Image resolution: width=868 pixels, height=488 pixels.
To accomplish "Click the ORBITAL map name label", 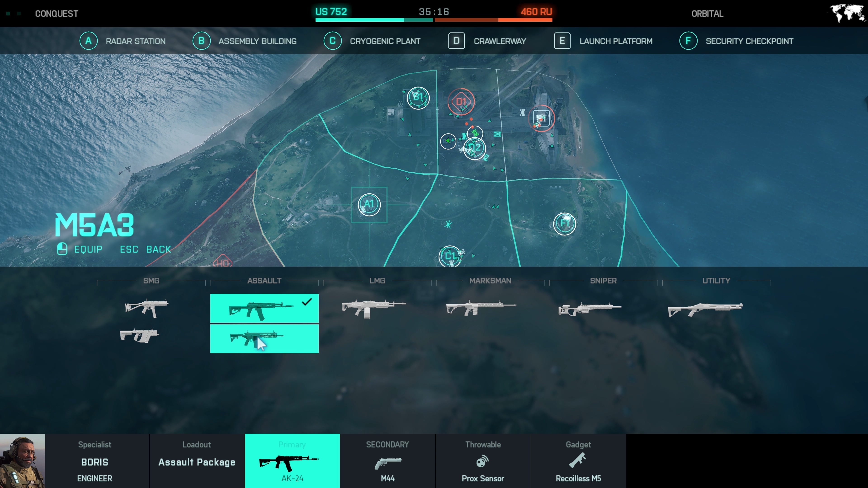I will (x=707, y=14).
